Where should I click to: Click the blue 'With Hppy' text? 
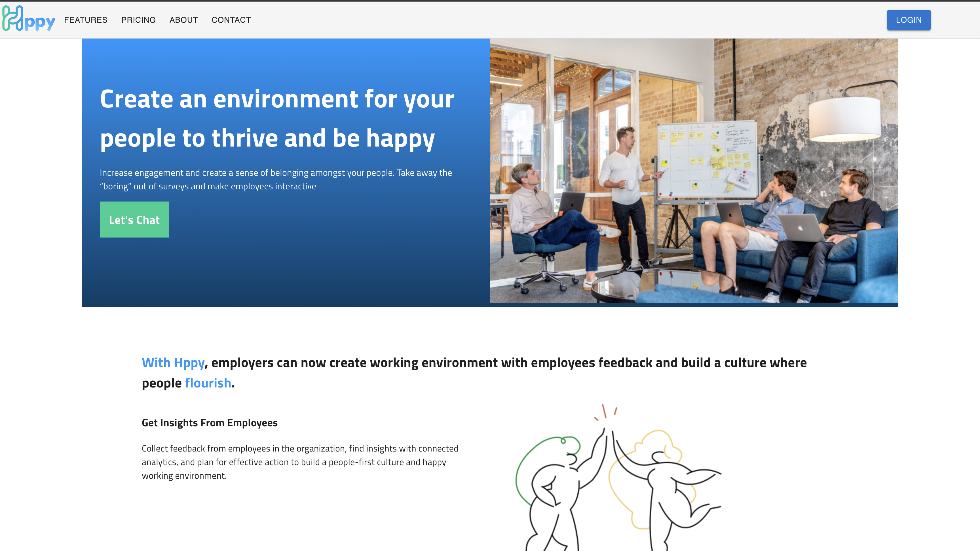[173, 363]
